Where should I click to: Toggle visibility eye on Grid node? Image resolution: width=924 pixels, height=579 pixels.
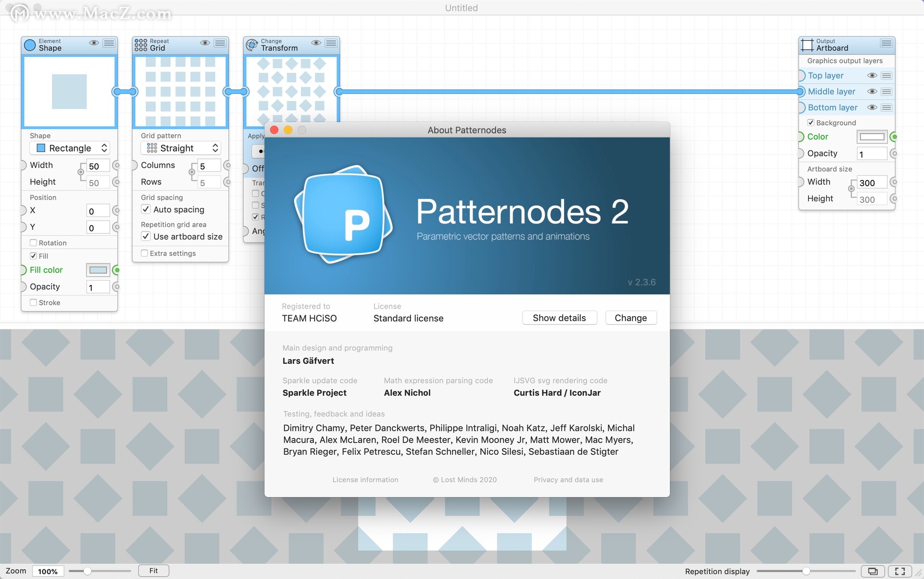(x=205, y=43)
